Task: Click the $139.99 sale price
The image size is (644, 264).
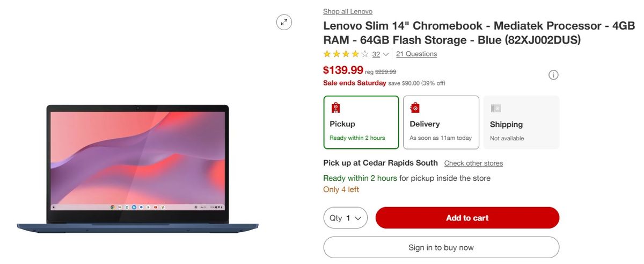Action: pos(343,70)
